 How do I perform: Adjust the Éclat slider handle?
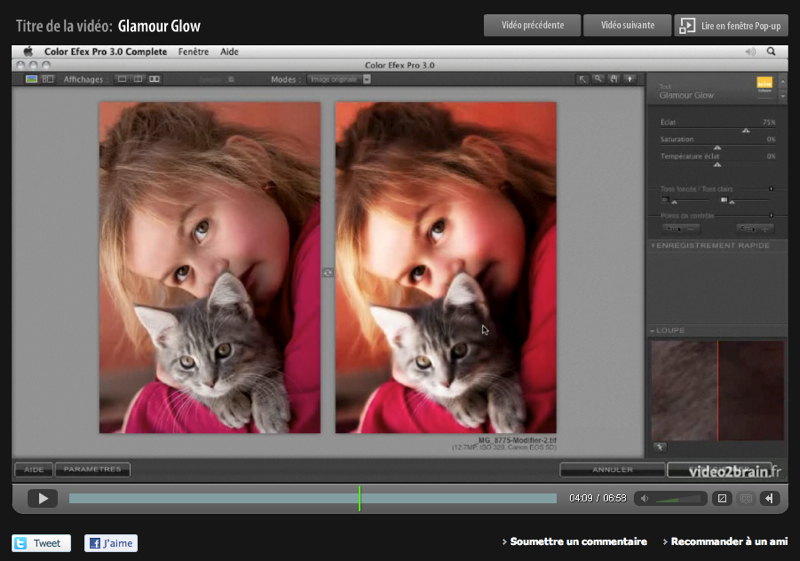point(746,131)
